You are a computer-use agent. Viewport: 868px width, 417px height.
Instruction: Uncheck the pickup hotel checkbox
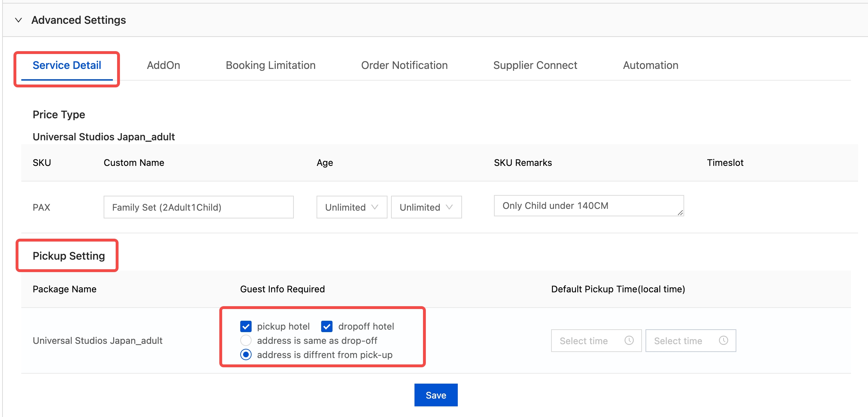tap(246, 326)
